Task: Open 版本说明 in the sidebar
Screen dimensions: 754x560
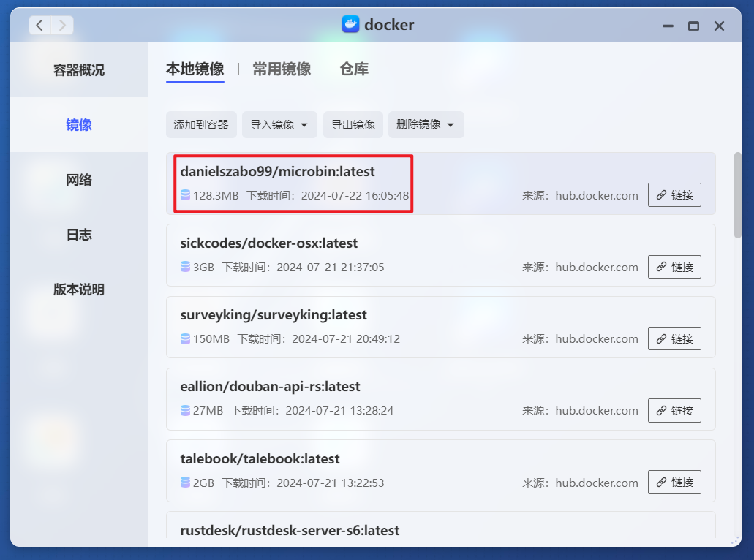Action: tap(79, 290)
